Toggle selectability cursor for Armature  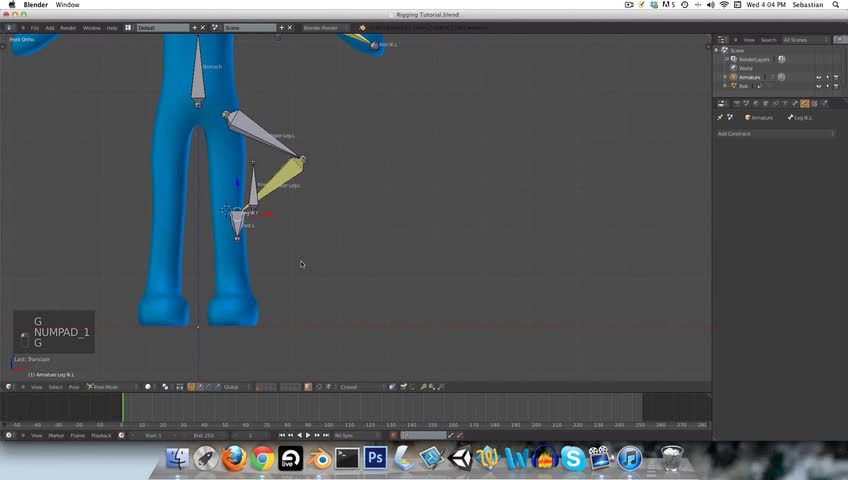[x=827, y=77]
